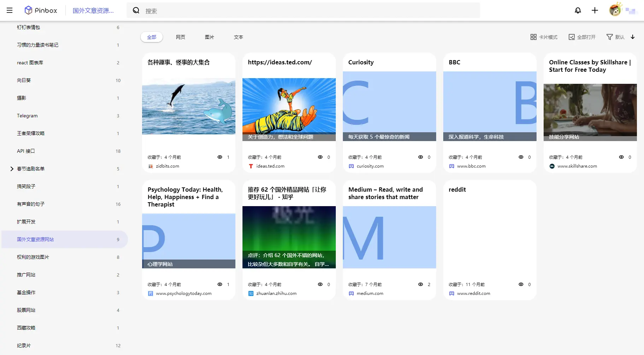Click views eye icon on BBC card
The image size is (644, 355).
click(521, 157)
